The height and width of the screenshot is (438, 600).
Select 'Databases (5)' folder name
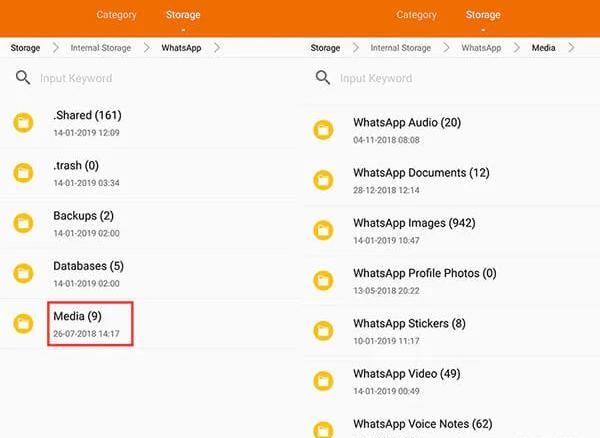click(x=88, y=266)
